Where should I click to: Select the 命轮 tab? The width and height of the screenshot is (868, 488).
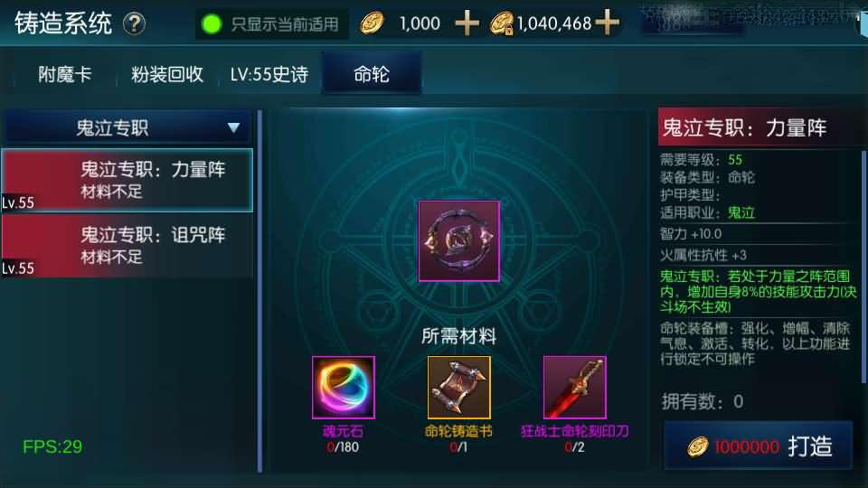click(x=372, y=74)
